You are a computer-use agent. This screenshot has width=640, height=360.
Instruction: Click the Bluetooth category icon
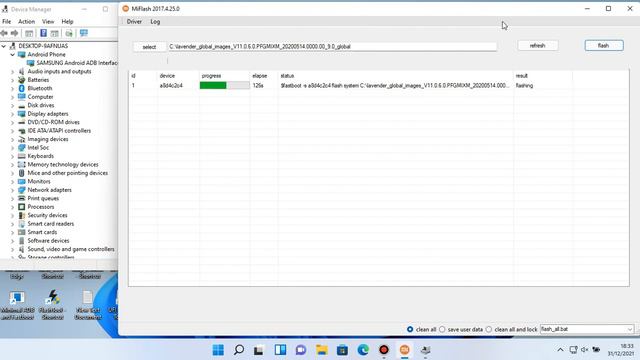[x=22, y=88]
